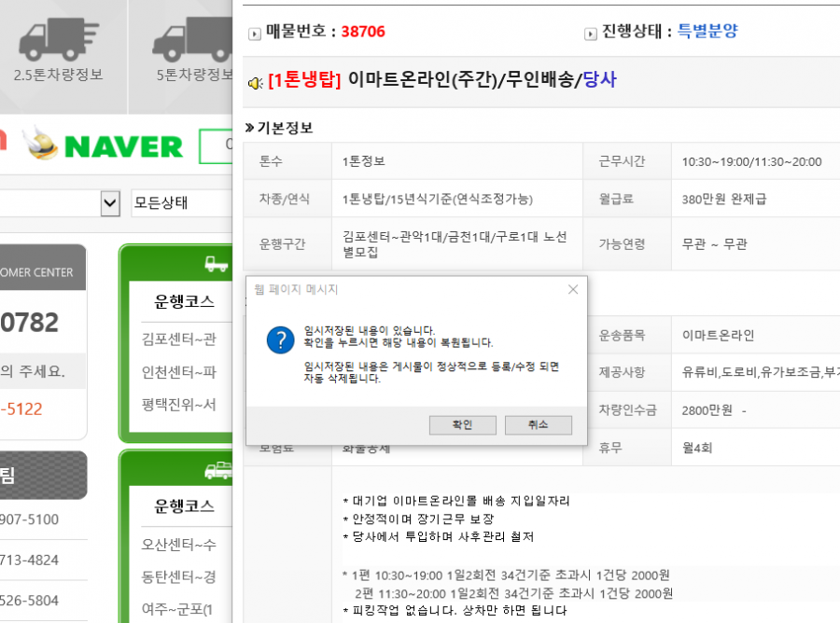The image size is (840, 623).
Task: Click the truck icon above the 김포센터 course card
Action: (x=216, y=263)
